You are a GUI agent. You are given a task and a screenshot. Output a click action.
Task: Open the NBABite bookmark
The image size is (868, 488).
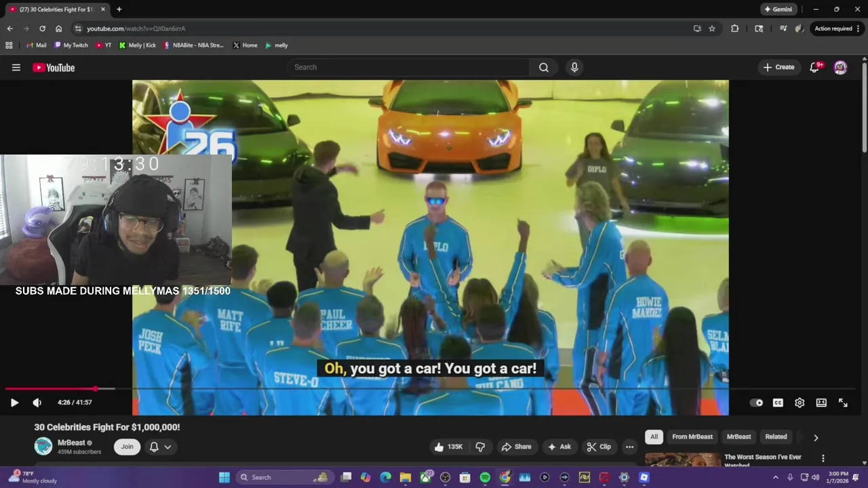tap(193, 45)
